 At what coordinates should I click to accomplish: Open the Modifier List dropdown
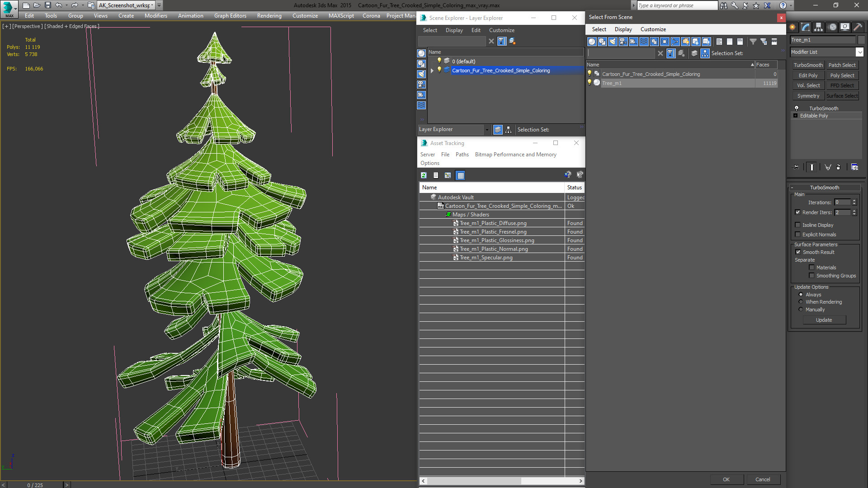click(860, 52)
